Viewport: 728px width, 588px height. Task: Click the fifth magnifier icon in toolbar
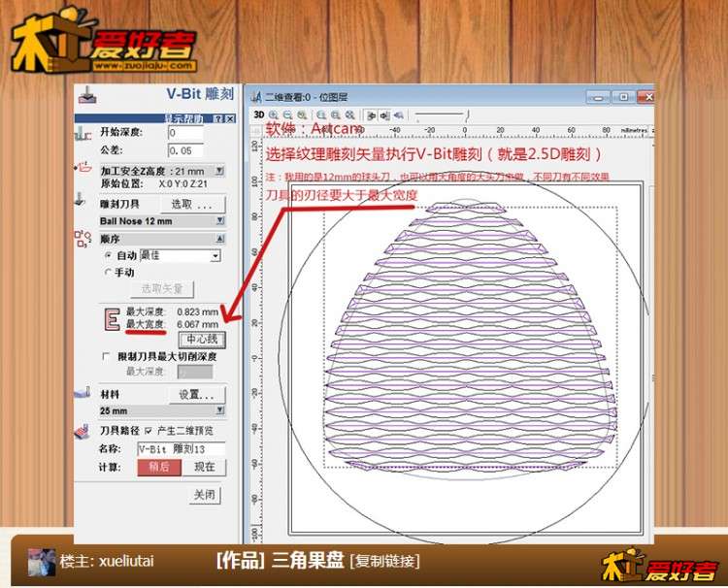click(335, 114)
